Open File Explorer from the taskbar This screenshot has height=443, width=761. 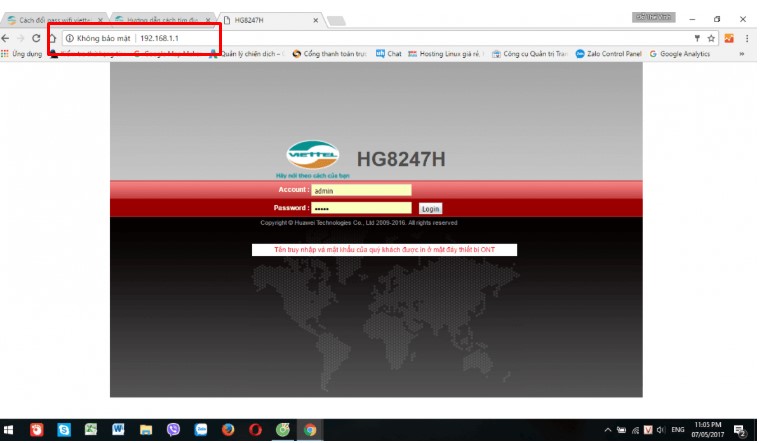pyautogui.click(x=146, y=430)
